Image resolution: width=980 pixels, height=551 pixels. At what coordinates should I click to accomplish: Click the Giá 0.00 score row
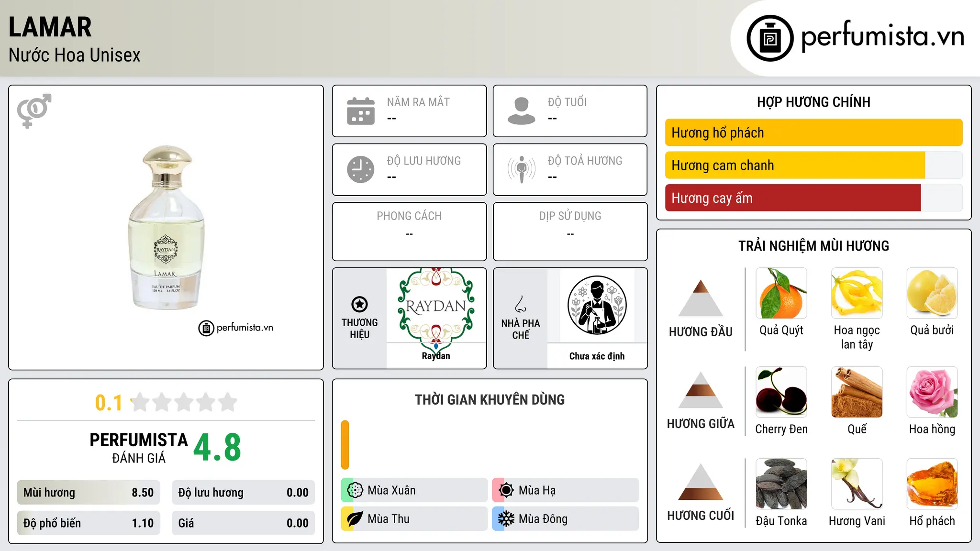tap(243, 523)
